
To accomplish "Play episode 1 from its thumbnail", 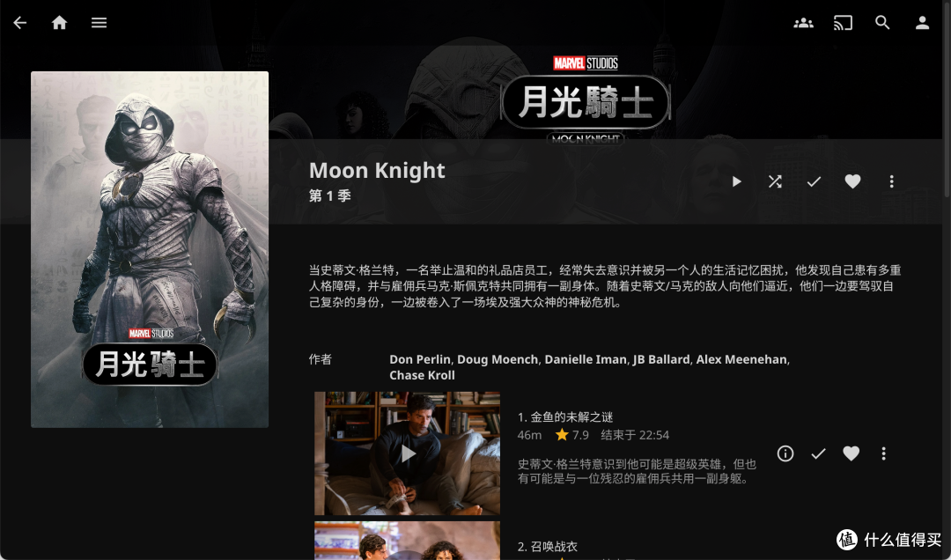I will [408, 453].
